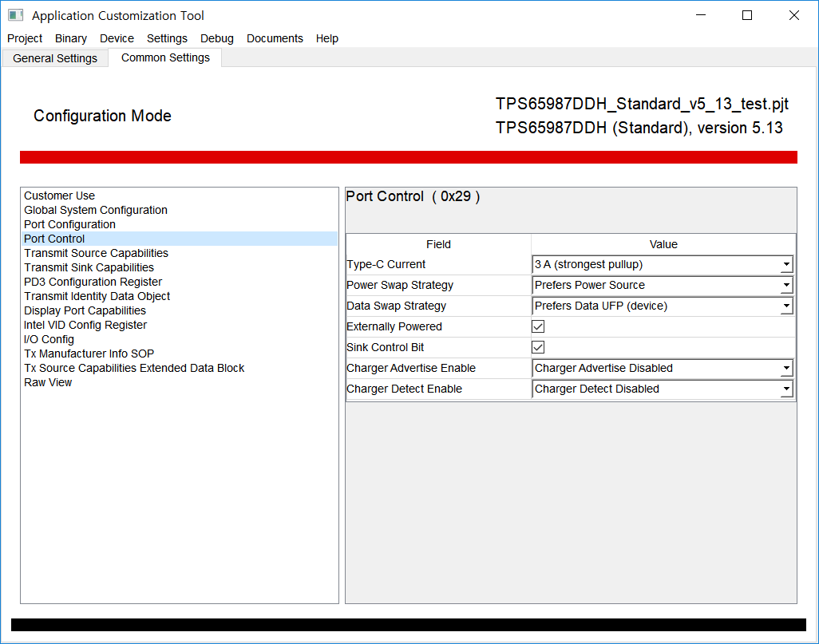Switch to the Common Settings tab
The height and width of the screenshot is (644, 819).
coord(165,57)
